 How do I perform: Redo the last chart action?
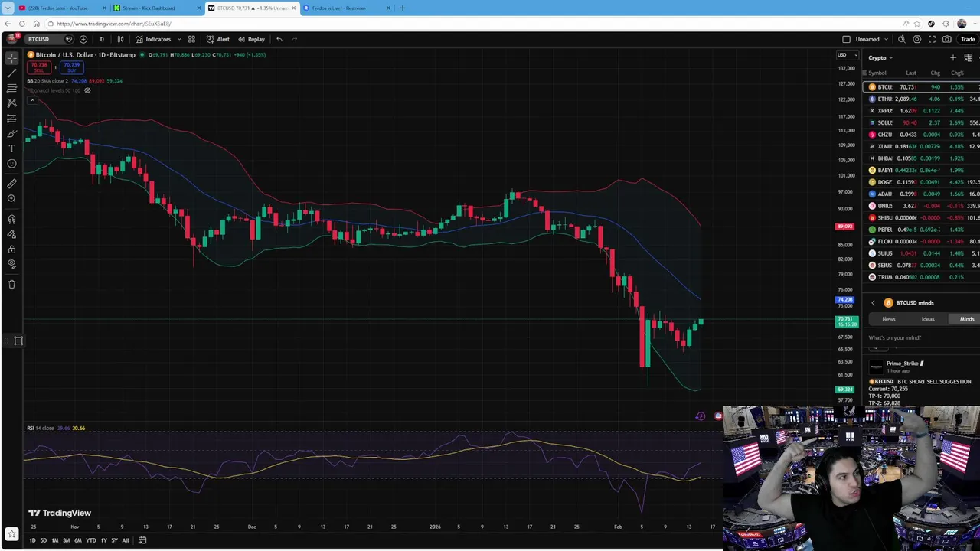(295, 39)
